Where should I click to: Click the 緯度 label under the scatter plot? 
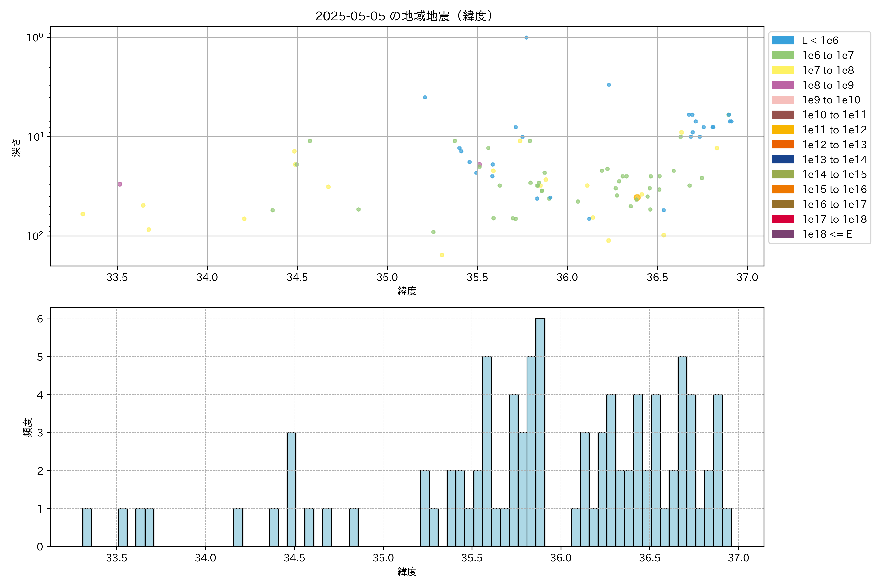[407, 291]
